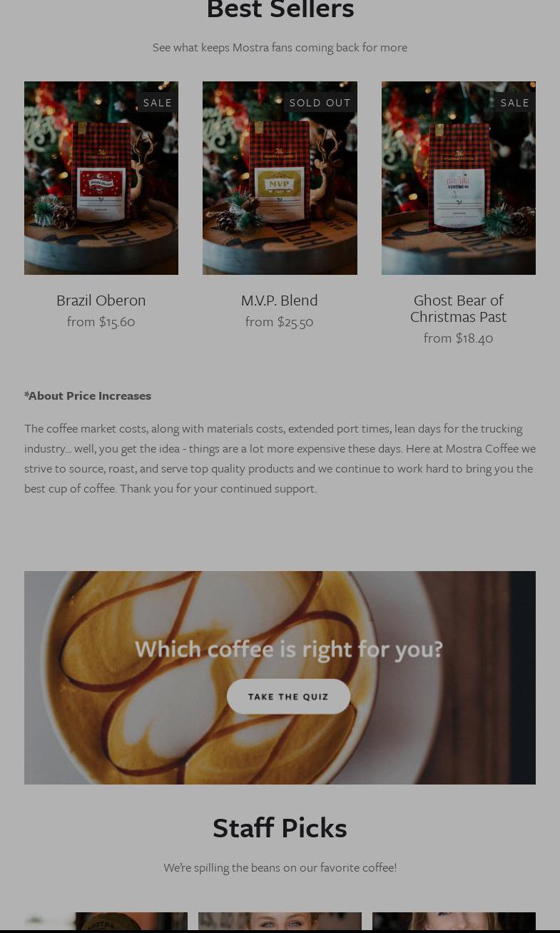
Task: Click the Brazil Oberon product title
Action: click(101, 301)
